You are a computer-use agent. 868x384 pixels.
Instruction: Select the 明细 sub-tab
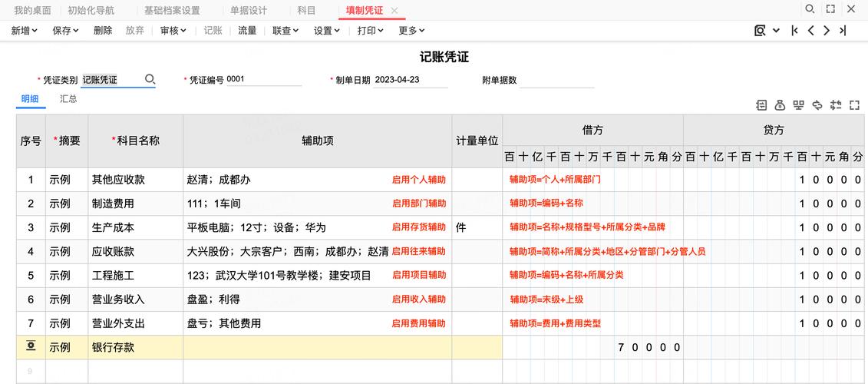coord(31,99)
